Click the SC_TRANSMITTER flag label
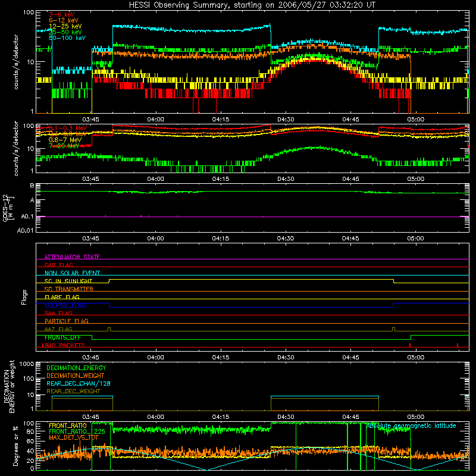Screen dimensions: 476x476 (x=69, y=289)
